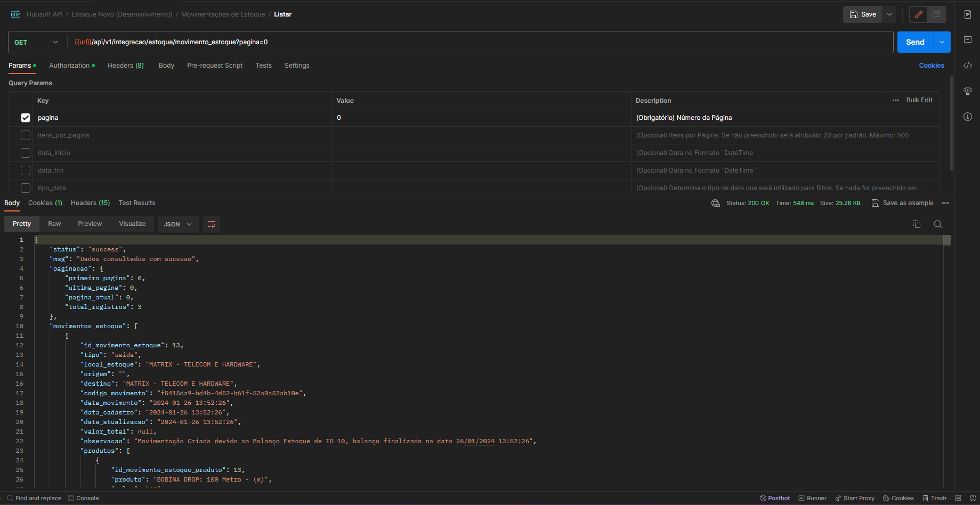Click Save as example
980x505 pixels.
click(902, 203)
